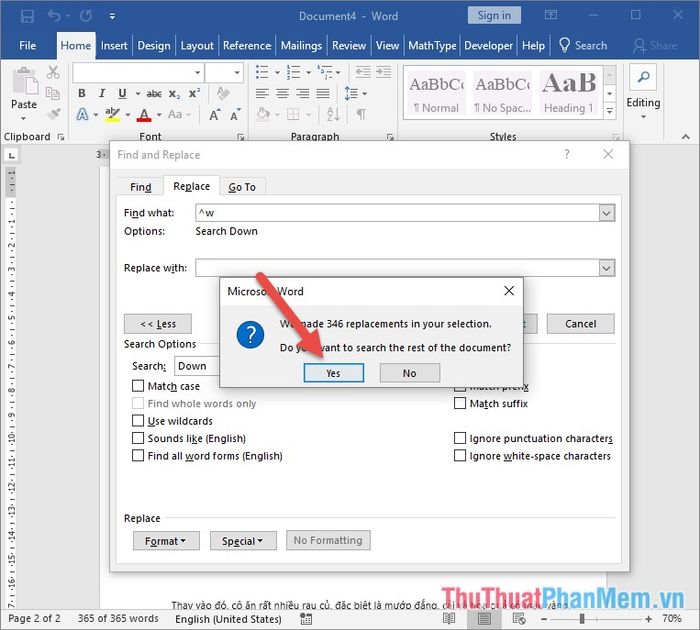Click Yes in the Microsoft Word prompt
This screenshot has width=700, height=630.
[x=333, y=373]
